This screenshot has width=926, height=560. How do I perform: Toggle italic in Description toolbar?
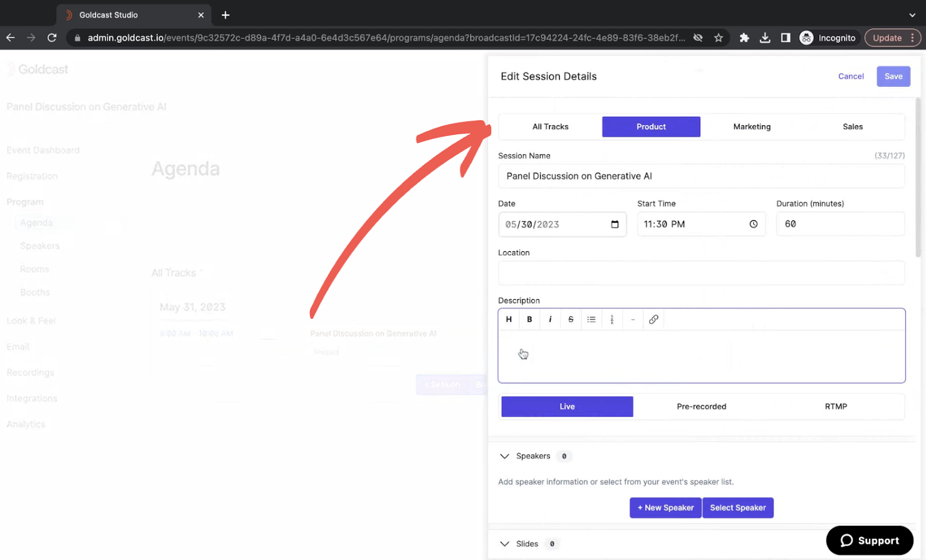pos(550,319)
